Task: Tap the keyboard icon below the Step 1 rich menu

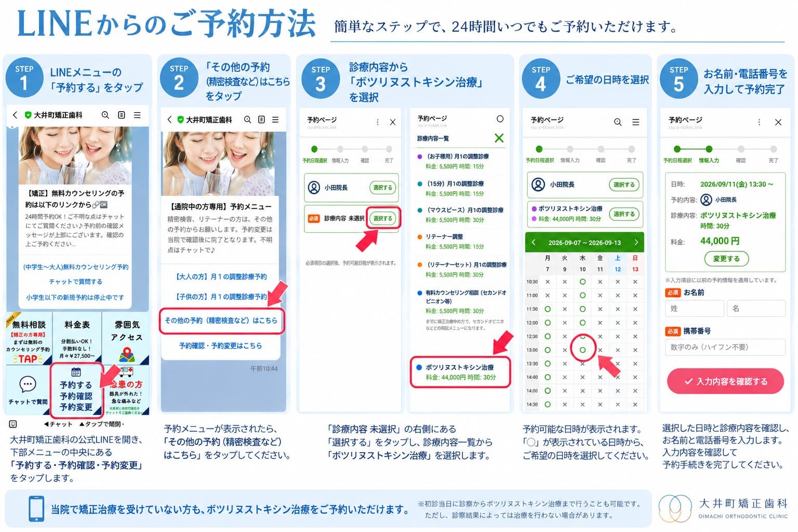Action: [13, 424]
